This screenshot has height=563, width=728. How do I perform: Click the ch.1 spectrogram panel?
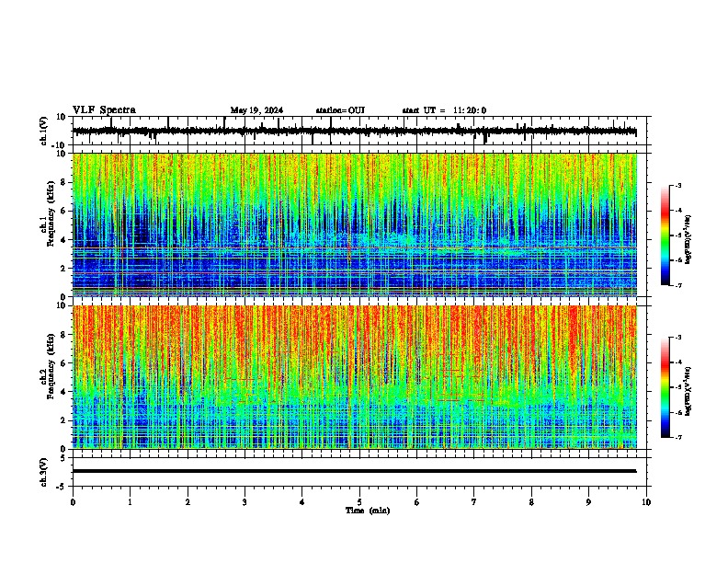pyautogui.click(x=355, y=224)
